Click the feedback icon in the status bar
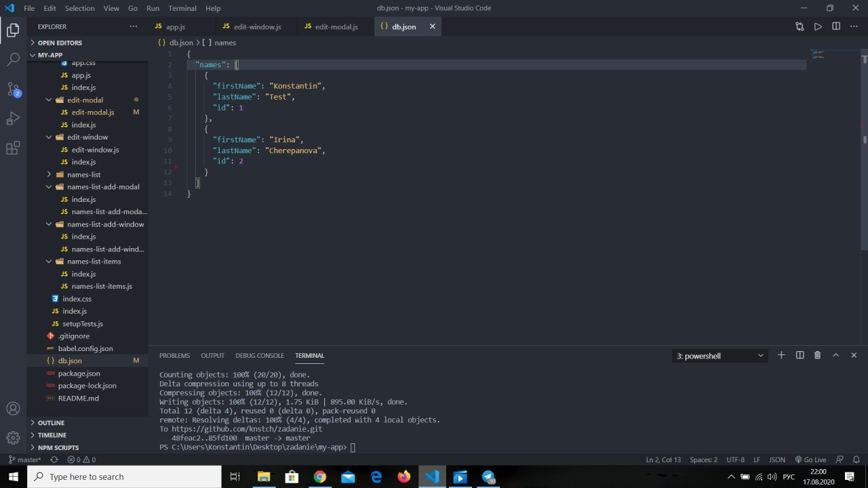 840,460
